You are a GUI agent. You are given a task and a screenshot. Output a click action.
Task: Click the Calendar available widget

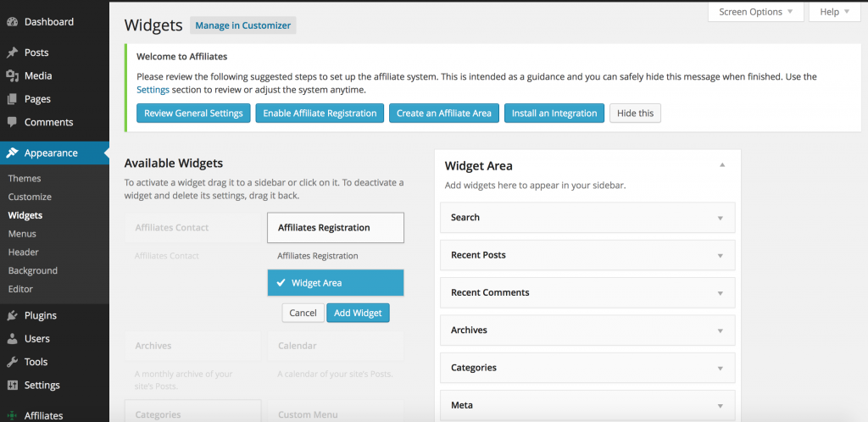336,346
